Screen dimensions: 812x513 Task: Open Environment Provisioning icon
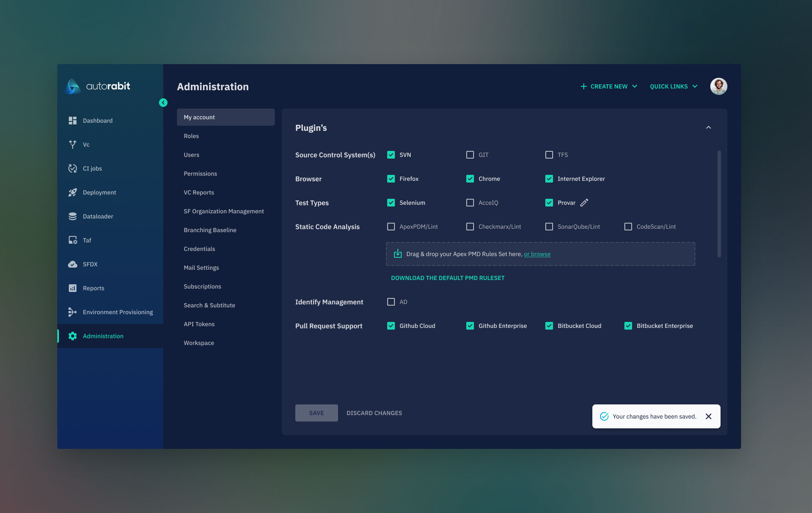[73, 312]
